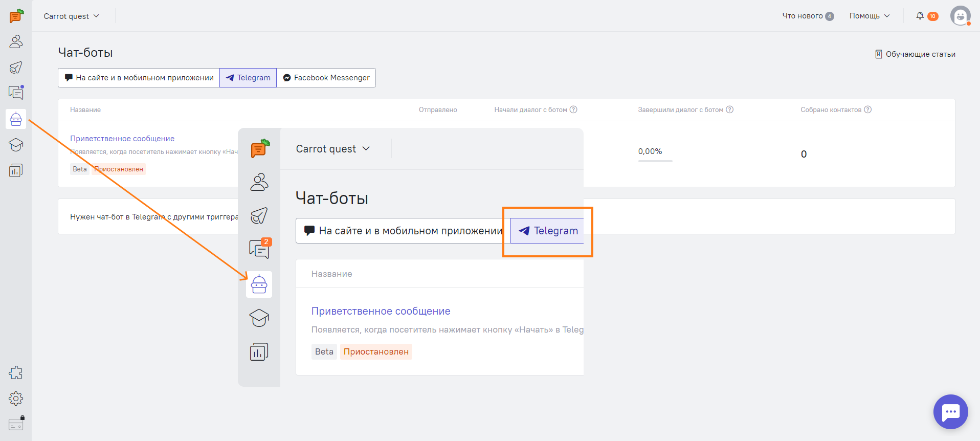Image resolution: width=980 pixels, height=441 pixels.
Task: Expand the Carrot quest project dropdown in the top header
Action: click(x=72, y=16)
